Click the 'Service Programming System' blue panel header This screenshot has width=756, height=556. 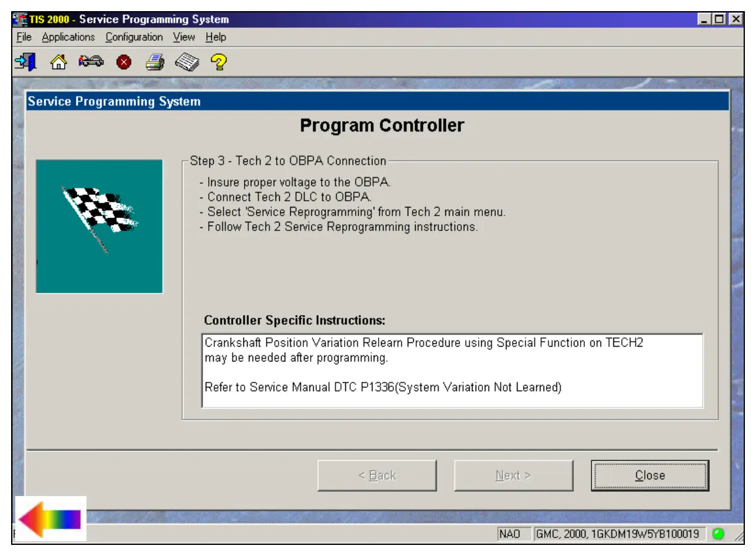pos(377,101)
